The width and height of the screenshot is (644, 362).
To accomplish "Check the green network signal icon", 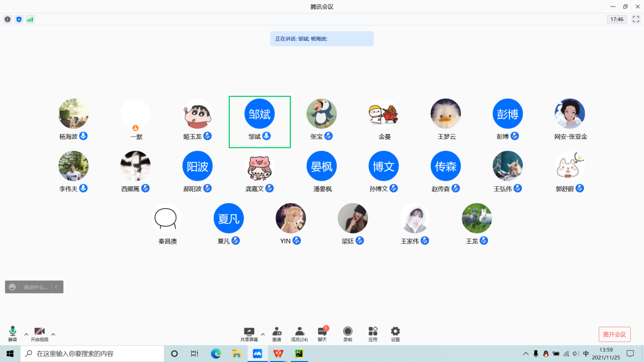I will [x=30, y=19].
